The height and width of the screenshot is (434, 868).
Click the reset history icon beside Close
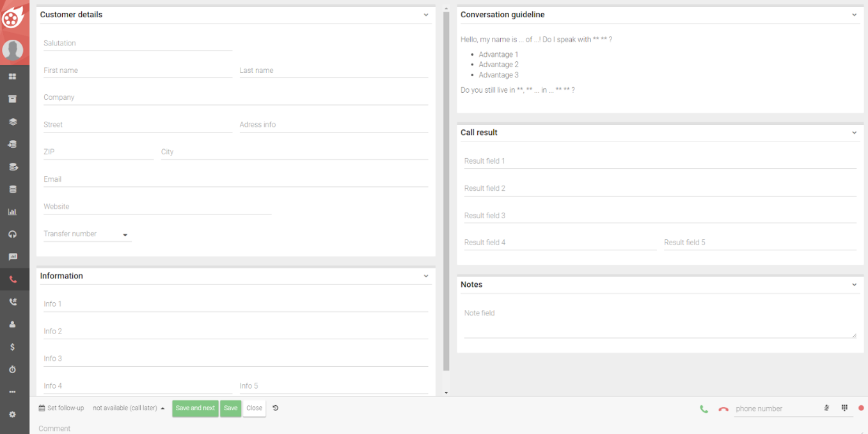tap(276, 408)
